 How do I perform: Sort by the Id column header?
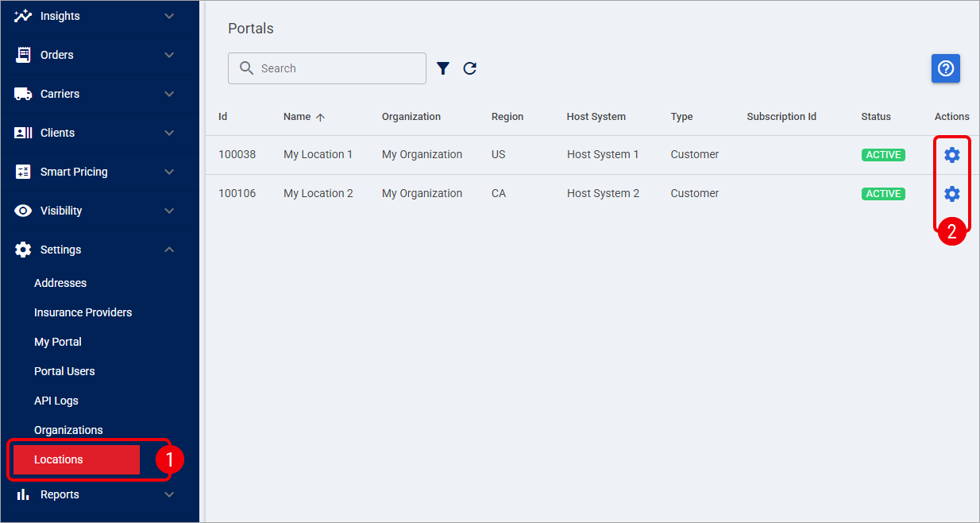pos(223,117)
